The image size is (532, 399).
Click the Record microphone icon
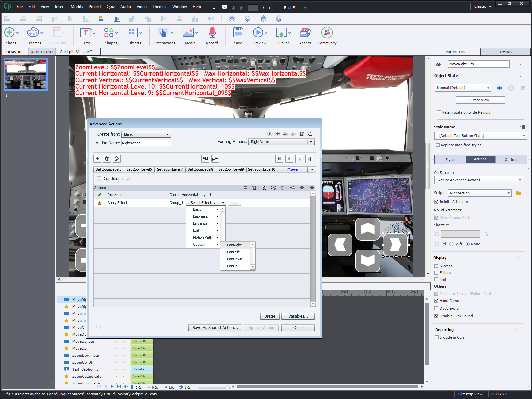coord(212,33)
